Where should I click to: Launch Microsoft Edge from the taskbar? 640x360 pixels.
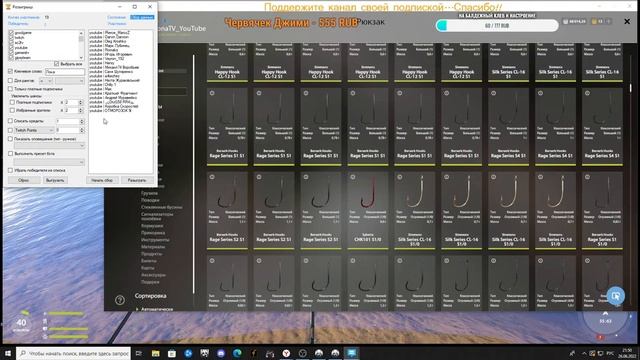[237, 353]
